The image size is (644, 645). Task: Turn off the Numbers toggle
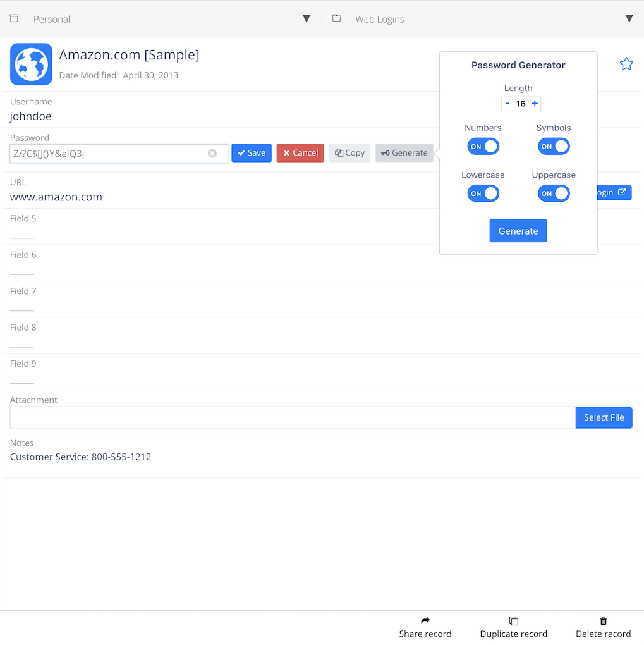coord(483,147)
